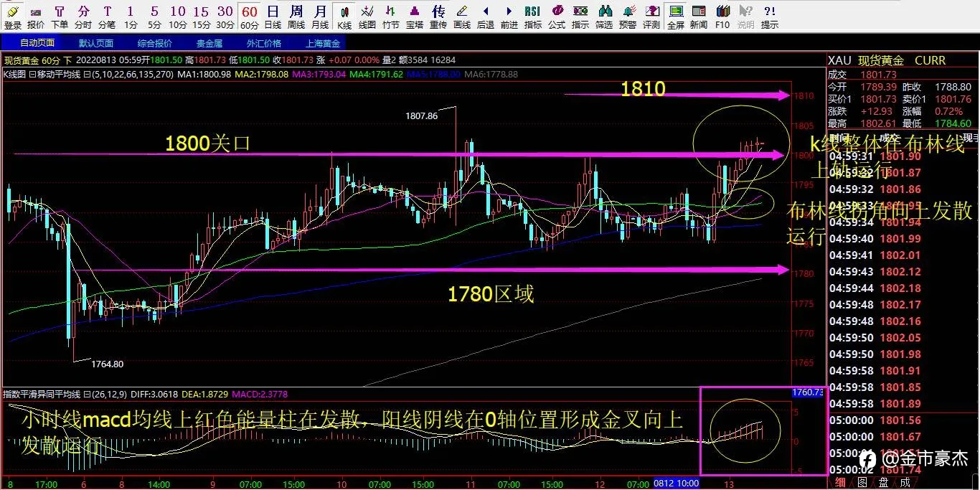Screen dimensions: 980x490
Task: Toggle the 60分 hourly period
Action: pos(250,16)
